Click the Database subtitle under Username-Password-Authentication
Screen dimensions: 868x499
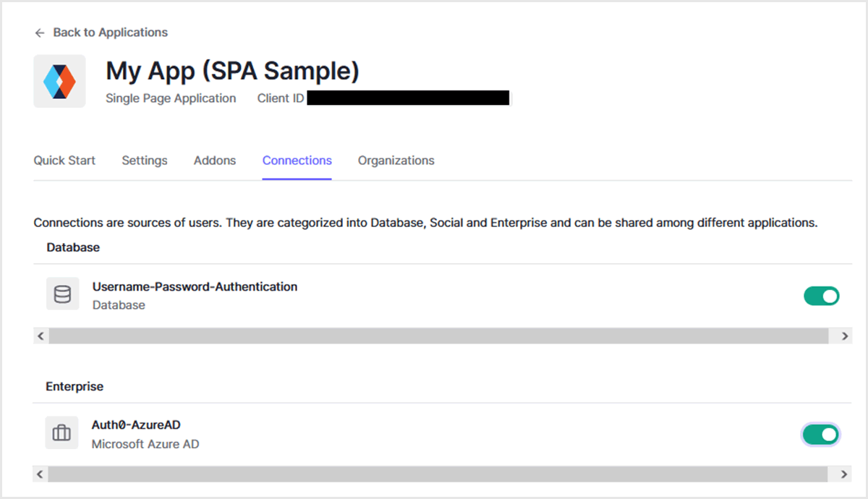tap(119, 305)
